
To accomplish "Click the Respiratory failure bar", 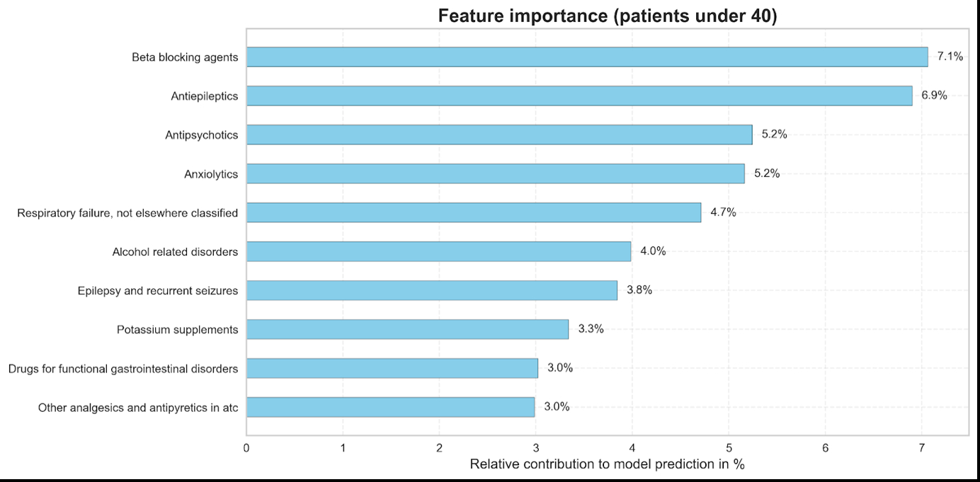I will click(474, 212).
